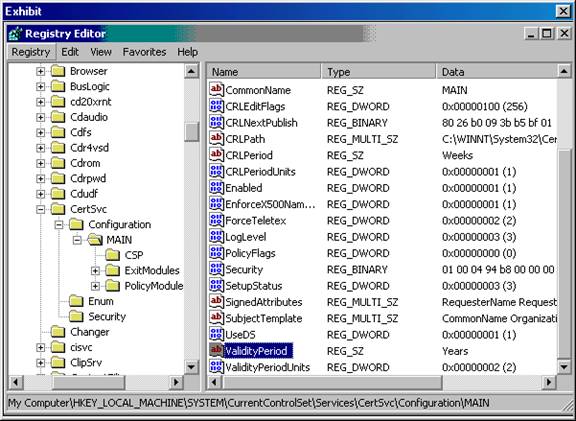Click the Security binary value icon

point(216,269)
